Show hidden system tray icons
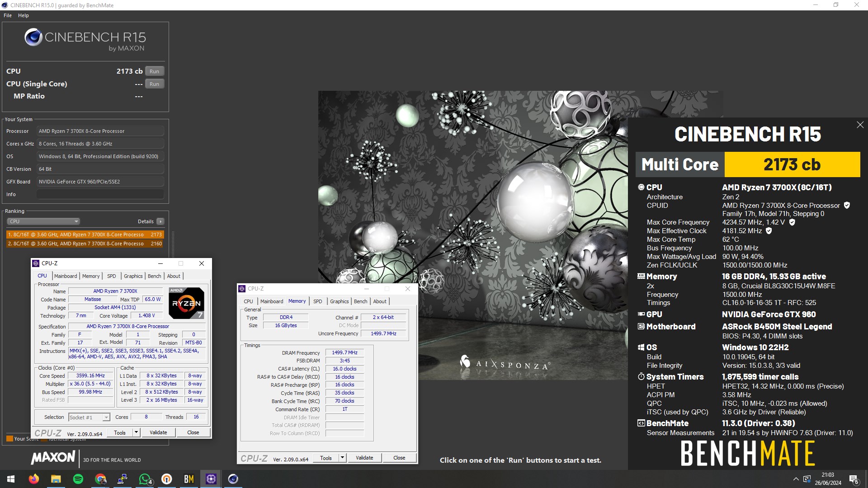The height and width of the screenshot is (488, 868). (796, 479)
